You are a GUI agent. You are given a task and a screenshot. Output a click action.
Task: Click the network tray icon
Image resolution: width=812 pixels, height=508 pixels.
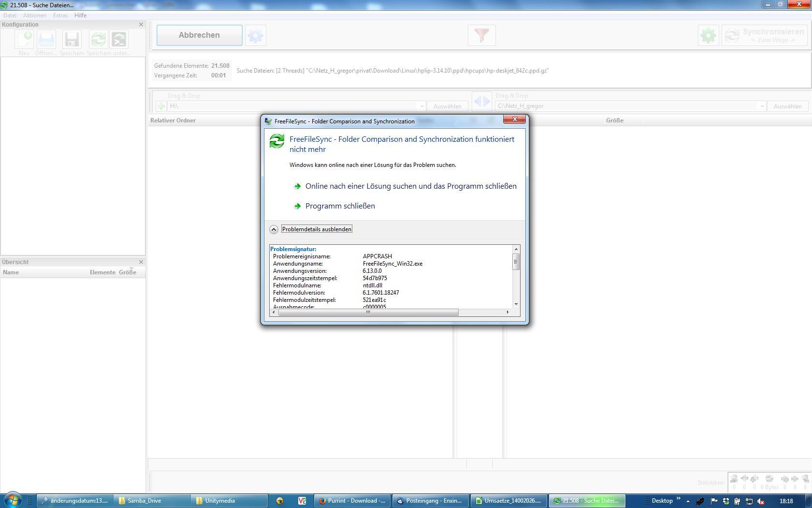(x=749, y=501)
